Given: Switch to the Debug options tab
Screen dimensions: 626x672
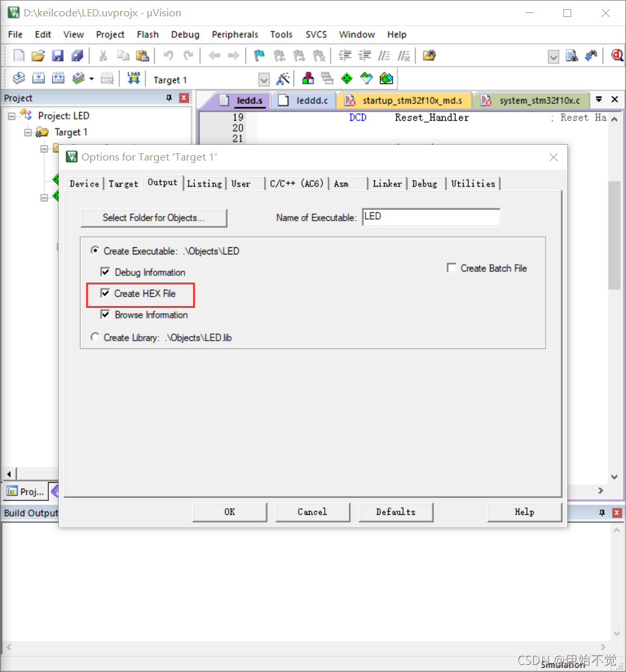Looking at the screenshot, I should coord(425,183).
